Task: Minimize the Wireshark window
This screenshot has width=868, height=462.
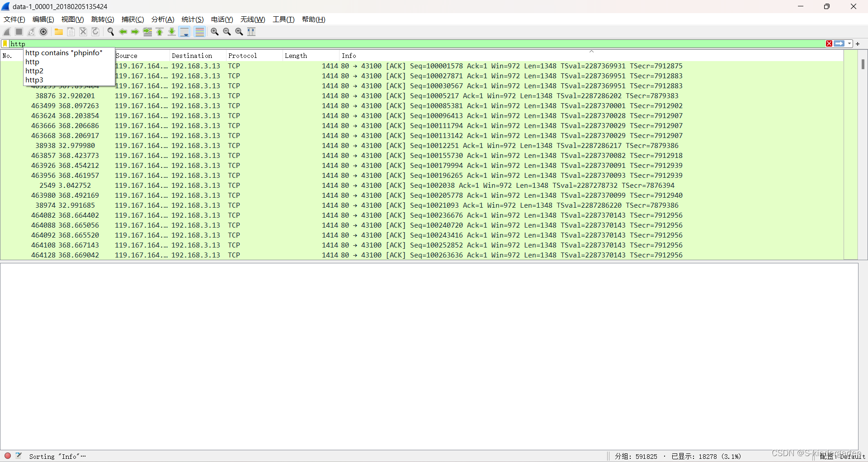Action: pyautogui.click(x=801, y=6)
